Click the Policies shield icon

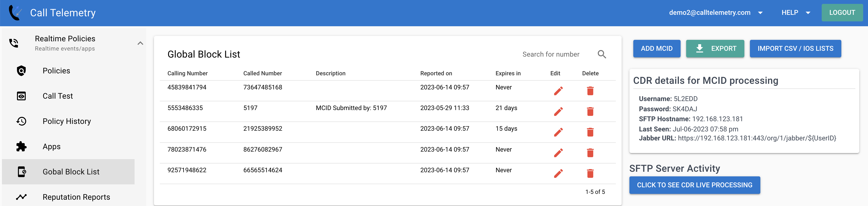[21, 71]
